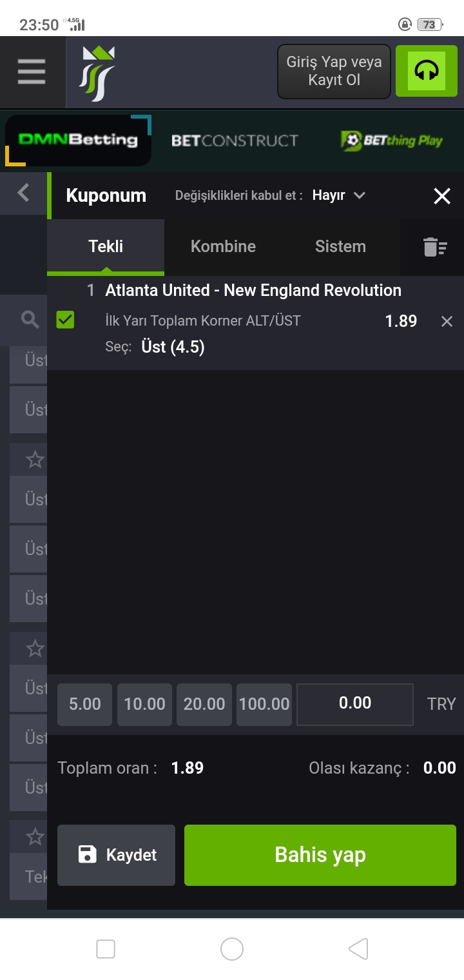Tap the Android home circle button

point(232,949)
